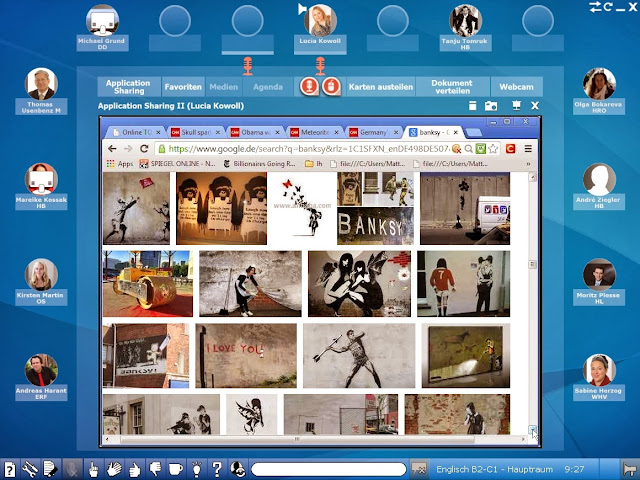Toggle the red mouse control button
640x480 pixels.
pyautogui.click(x=331, y=86)
